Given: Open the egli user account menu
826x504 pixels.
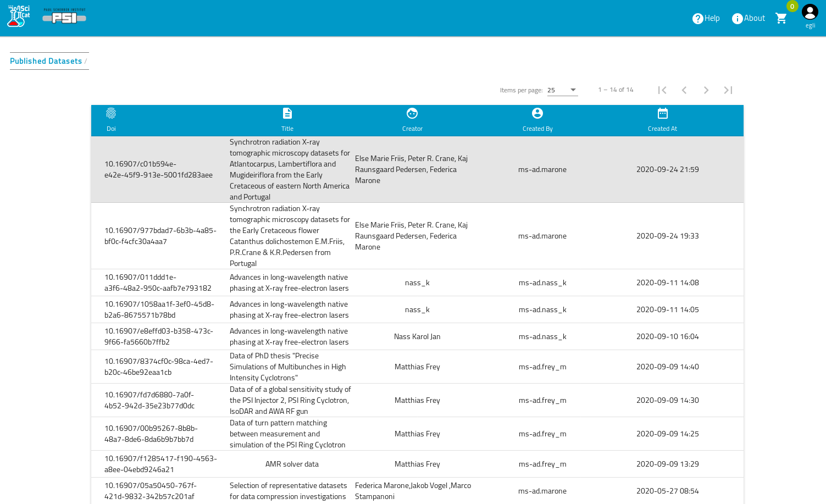Looking at the screenshot, I should coord(810,16).
